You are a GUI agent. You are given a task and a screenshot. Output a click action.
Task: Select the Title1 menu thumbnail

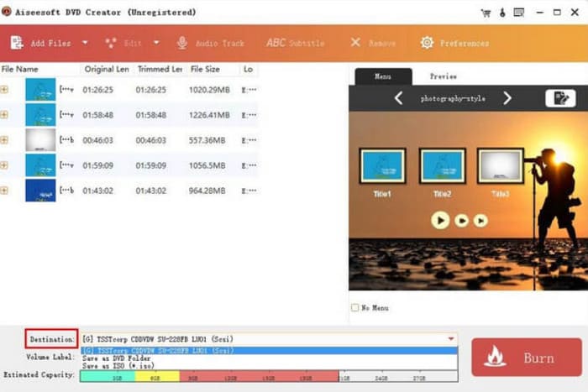click(382, 166)
